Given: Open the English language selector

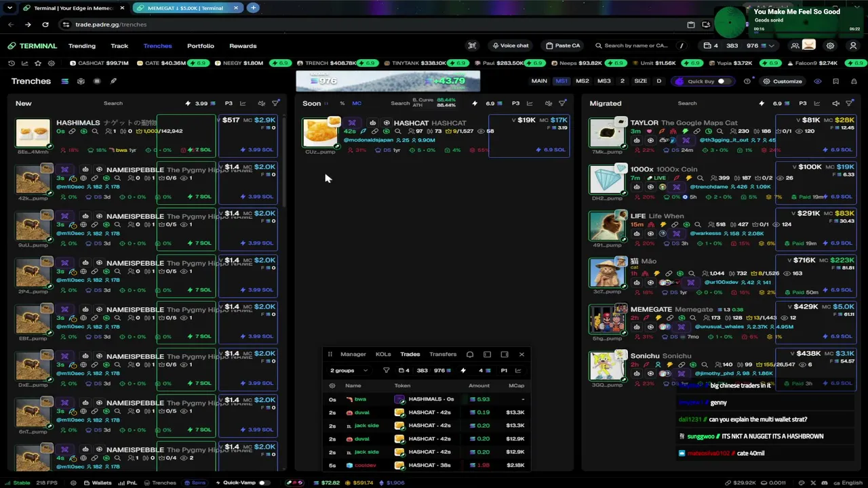Looking at the screenshot, I should [x=848, y=483].
